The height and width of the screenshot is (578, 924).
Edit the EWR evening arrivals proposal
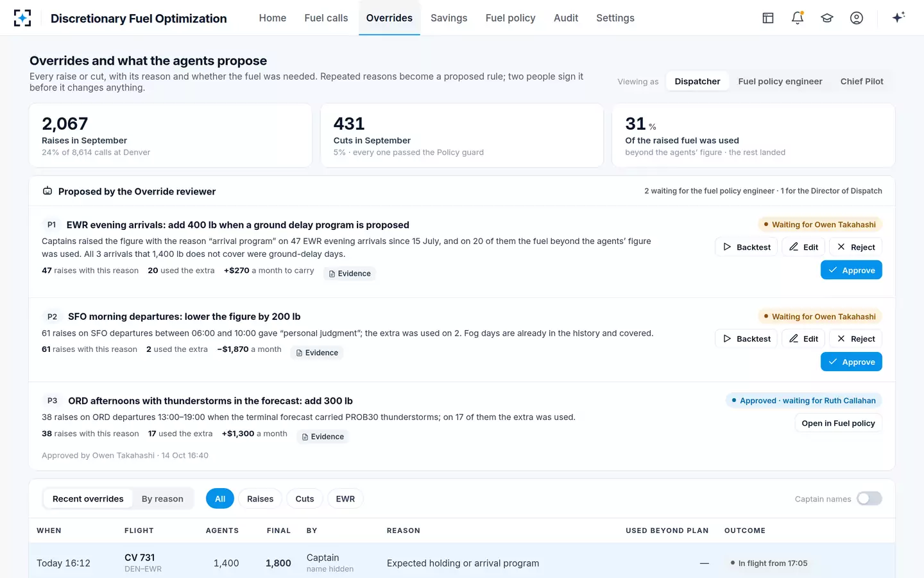click(803, 247)
